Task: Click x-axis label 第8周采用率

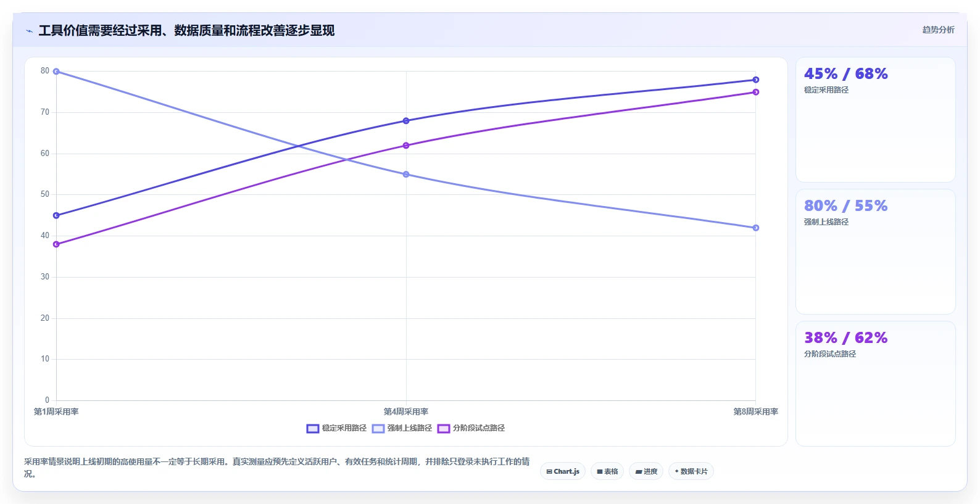Action: tap(755, 411)
